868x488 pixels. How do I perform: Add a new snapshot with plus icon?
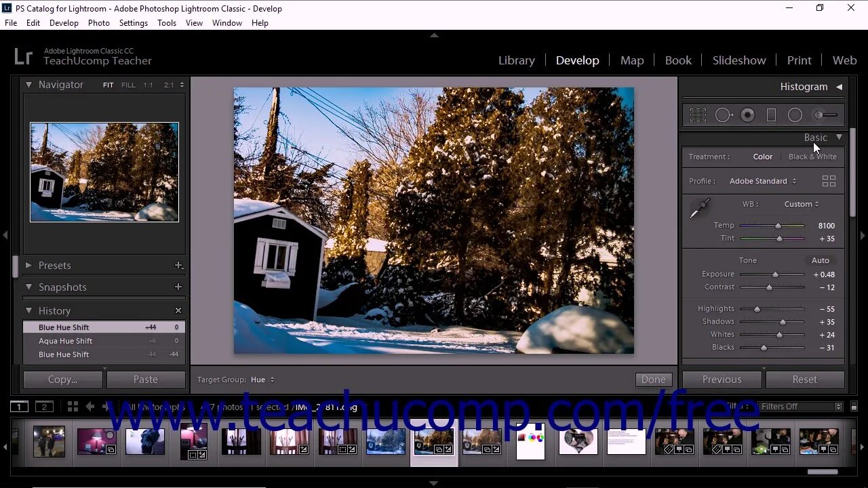coord(178,287)
